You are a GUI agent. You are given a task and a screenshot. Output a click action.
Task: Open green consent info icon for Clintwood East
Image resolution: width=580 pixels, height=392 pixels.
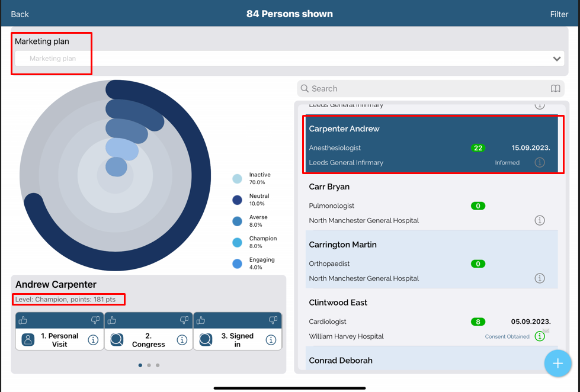pos(539,336)
